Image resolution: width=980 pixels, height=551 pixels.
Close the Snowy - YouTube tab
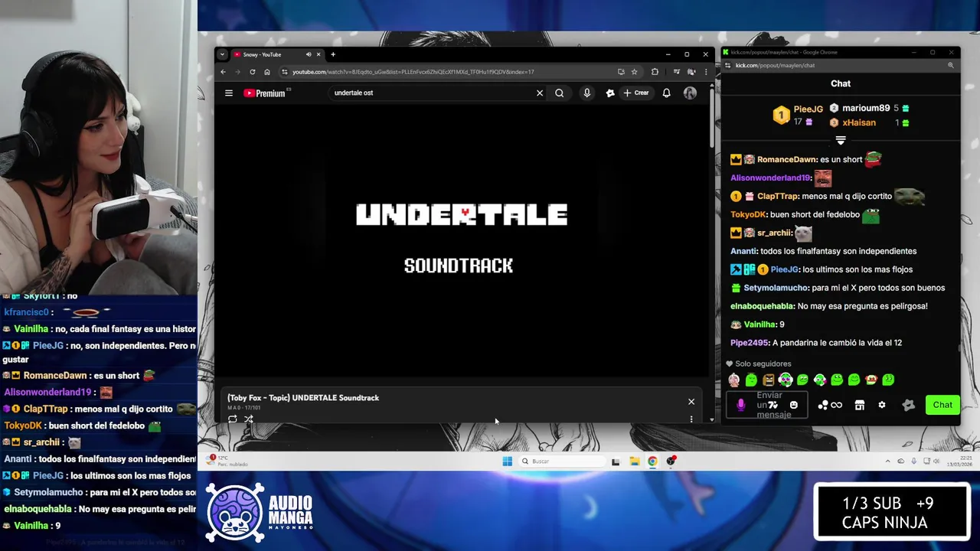click(318, 54)
